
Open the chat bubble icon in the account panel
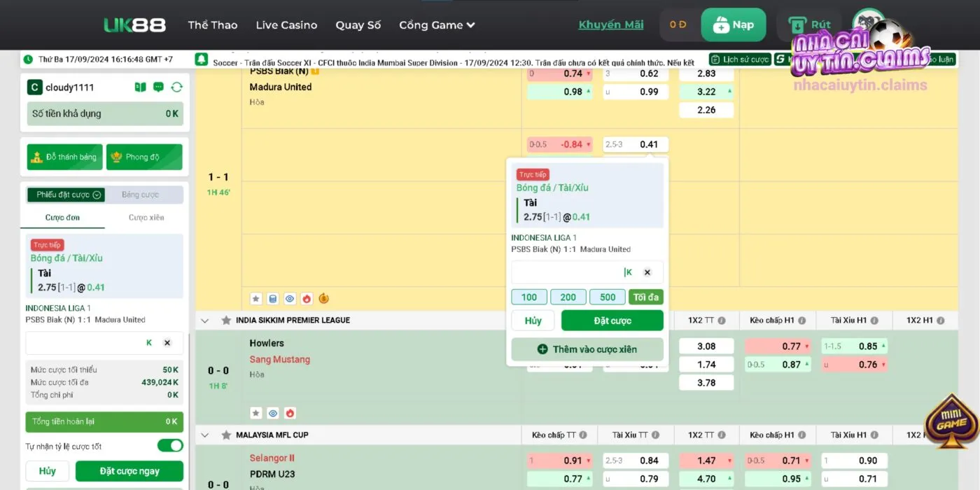tap(158, 87)
